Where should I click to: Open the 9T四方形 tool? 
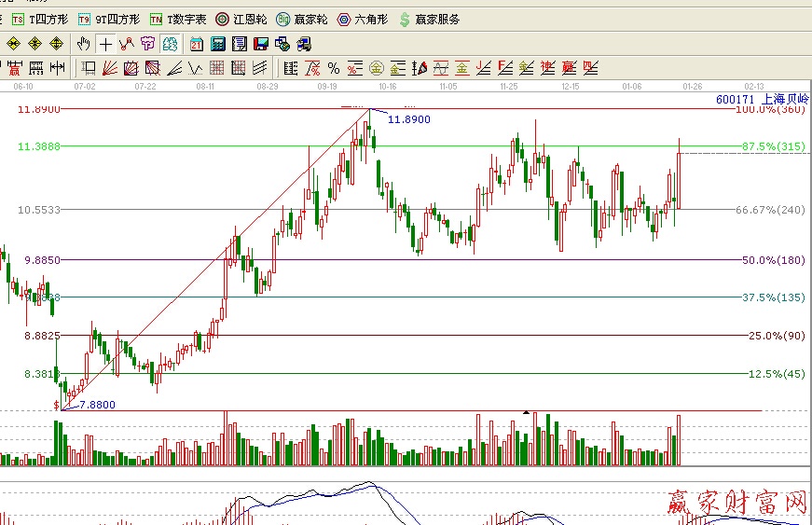coord(108,19)
